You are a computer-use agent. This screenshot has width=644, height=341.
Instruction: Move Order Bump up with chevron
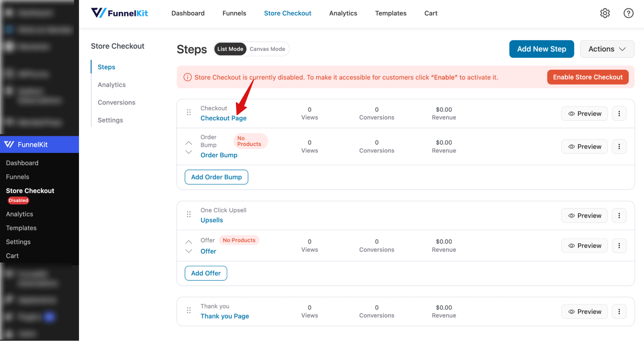(189, 143)
